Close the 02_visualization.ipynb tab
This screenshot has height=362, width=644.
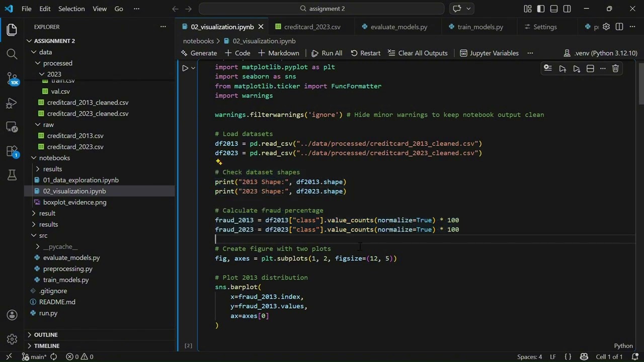click(261, 27)
